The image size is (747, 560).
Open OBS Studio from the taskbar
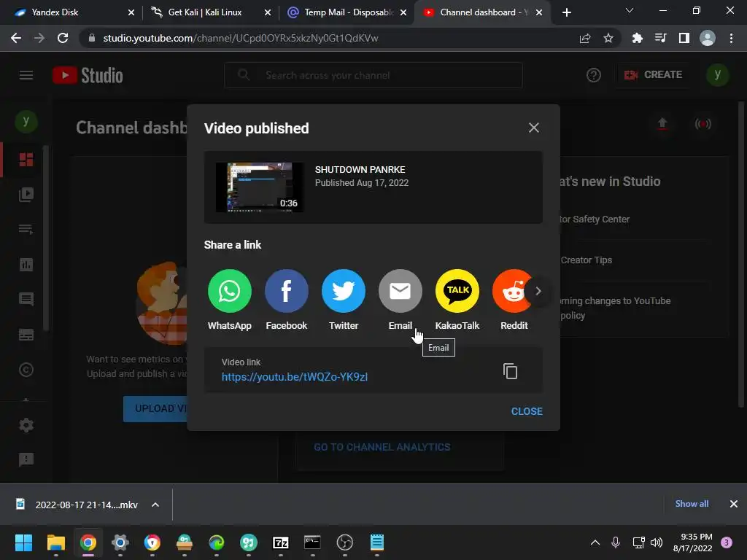[344, 542]
